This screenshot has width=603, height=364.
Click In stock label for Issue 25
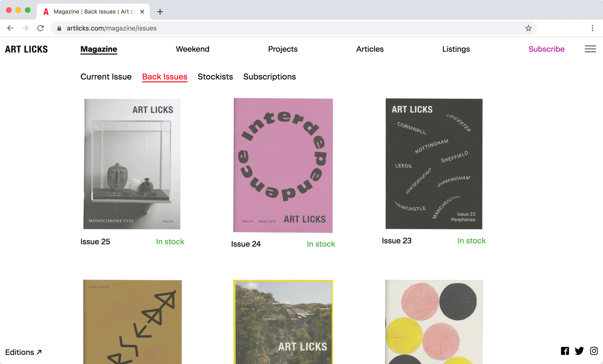click(x=170, y=242)
